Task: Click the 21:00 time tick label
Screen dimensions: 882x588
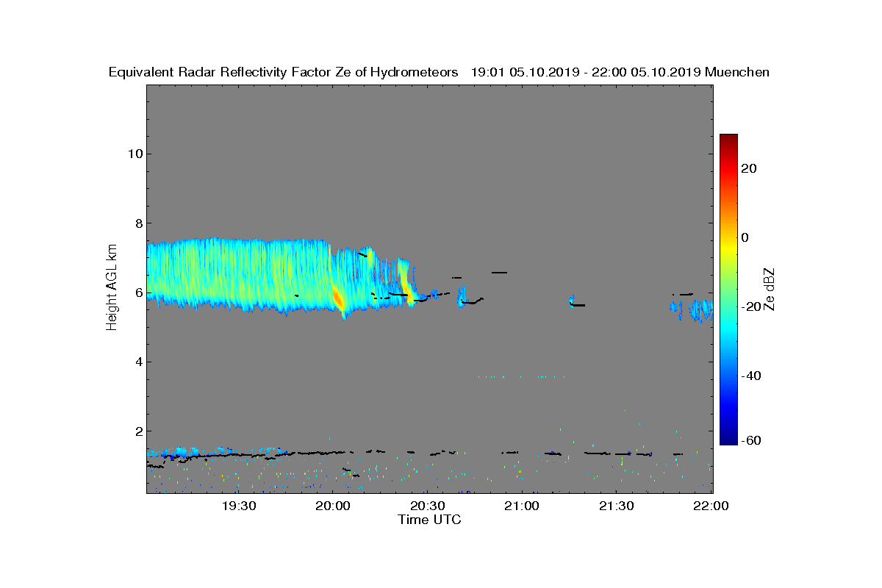Action: (x=522, y=506)
